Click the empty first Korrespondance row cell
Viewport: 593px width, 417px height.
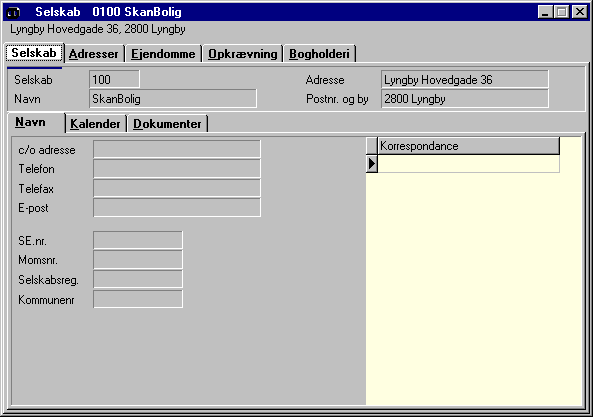coord(469,164)
